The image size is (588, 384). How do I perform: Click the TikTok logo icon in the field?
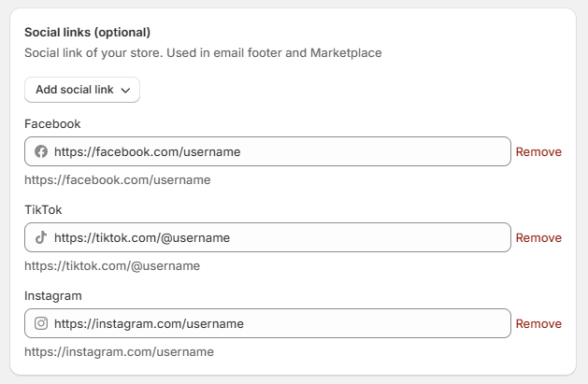40,237
